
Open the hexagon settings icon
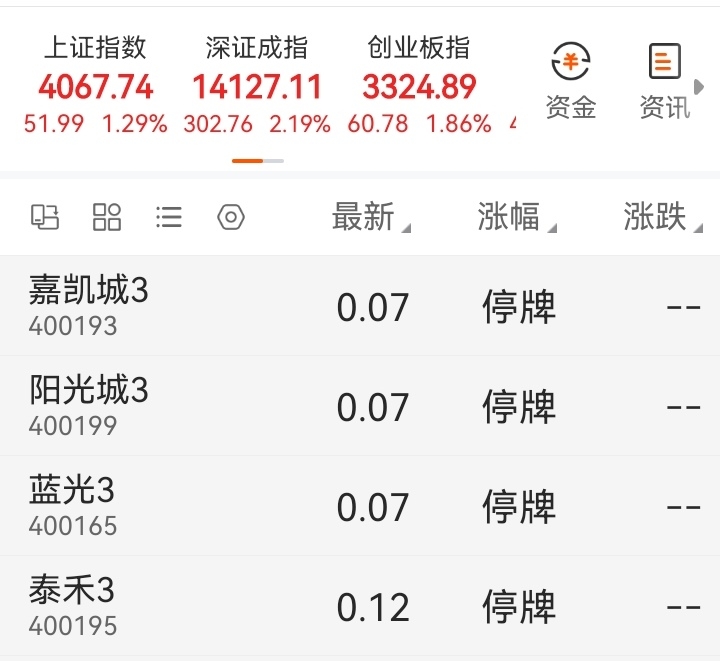click(x=231, y=217)
